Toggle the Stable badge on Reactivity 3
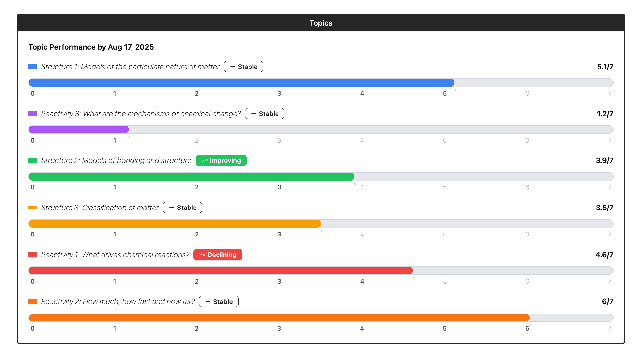 264,113
